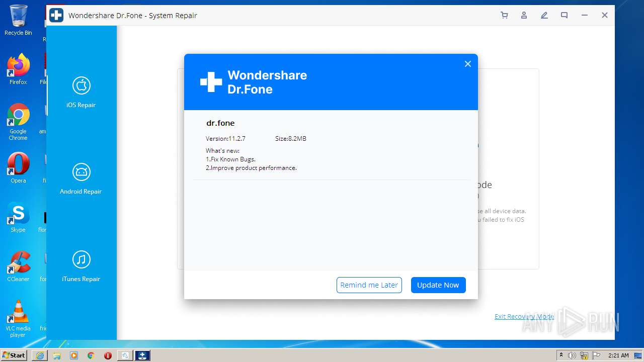Open Opera from the taskbar
Screen dimensions: 644x362
click(108, 355)
